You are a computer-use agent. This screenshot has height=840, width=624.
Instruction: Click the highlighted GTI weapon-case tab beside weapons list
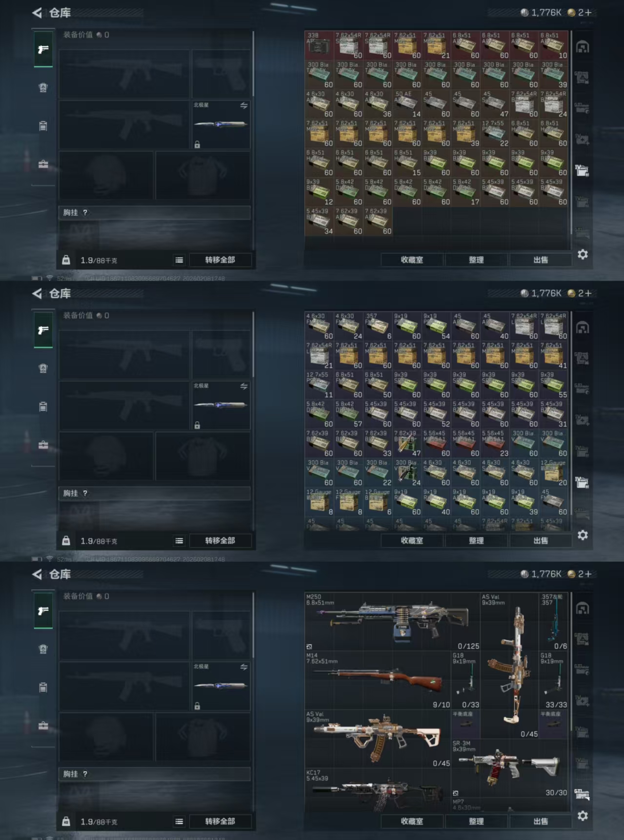pyautogui.click(x=582, y=794)
